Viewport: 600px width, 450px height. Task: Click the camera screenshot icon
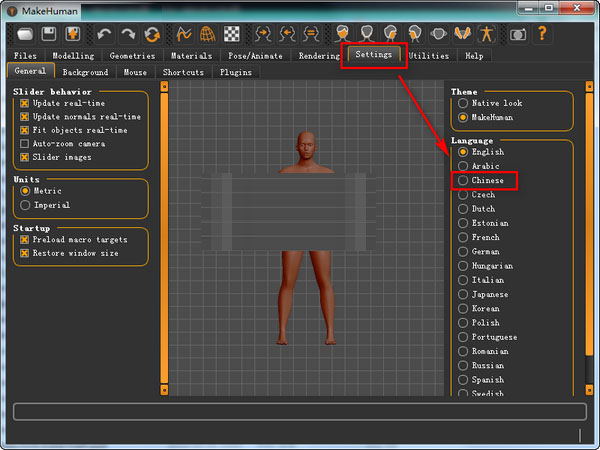[518, 34]
